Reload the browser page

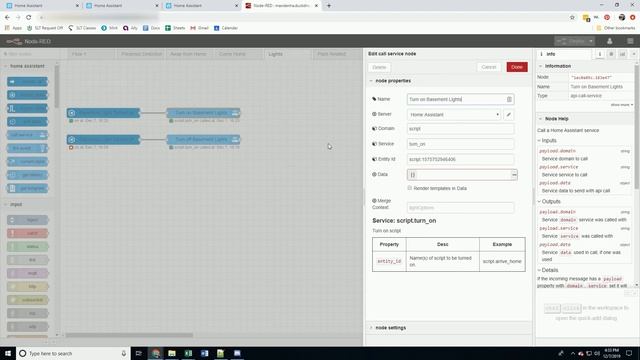29,17
